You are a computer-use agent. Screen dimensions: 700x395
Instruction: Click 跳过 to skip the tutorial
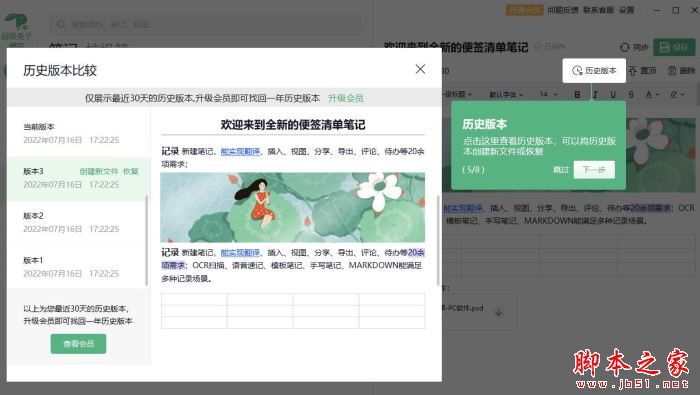(561, 170)
